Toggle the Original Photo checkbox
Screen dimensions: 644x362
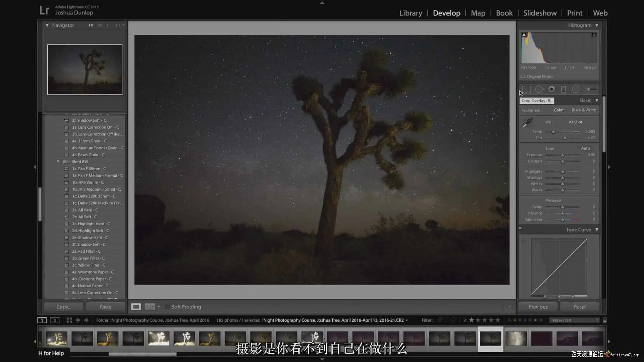[523, 76]
